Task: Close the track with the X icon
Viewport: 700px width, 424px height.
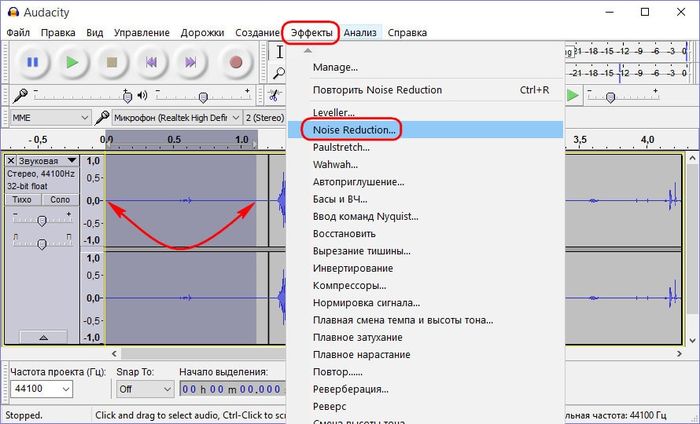Action: click(x=11, y=160)
